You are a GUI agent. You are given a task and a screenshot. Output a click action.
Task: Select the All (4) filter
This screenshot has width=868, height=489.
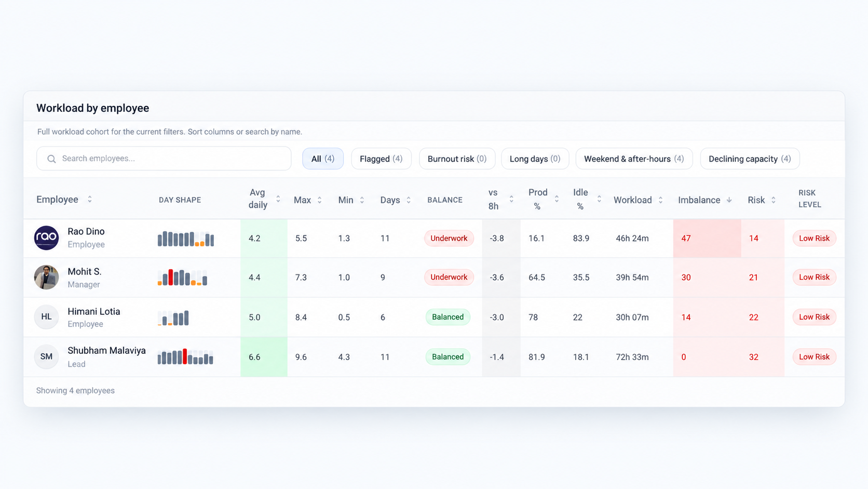click(323, 159)
